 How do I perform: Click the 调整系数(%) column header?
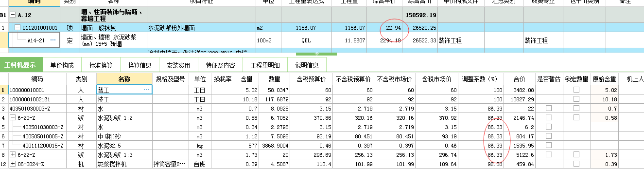[481, 79]
